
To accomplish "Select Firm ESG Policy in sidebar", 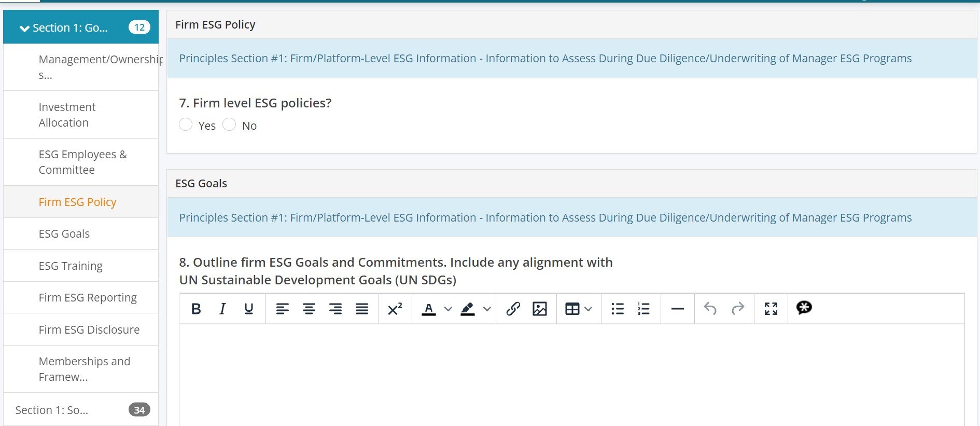I will [81, 202].
